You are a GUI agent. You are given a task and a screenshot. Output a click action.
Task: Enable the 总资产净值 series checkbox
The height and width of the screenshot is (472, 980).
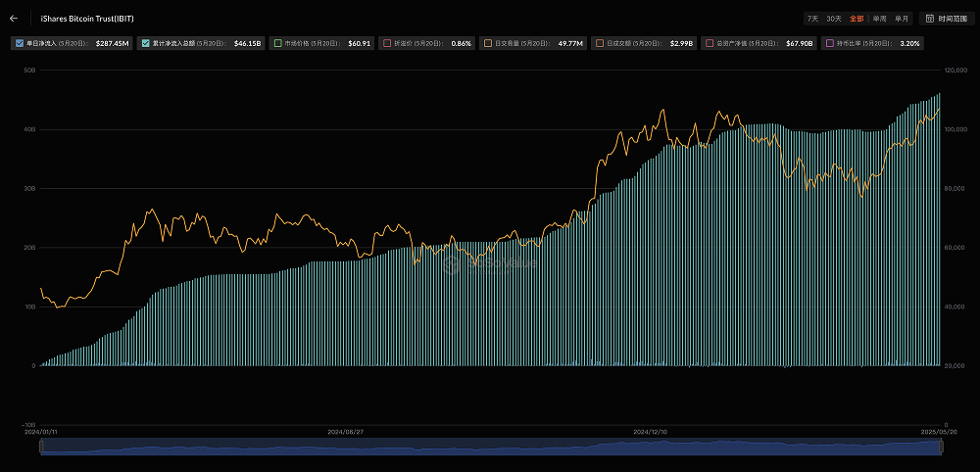710,44
